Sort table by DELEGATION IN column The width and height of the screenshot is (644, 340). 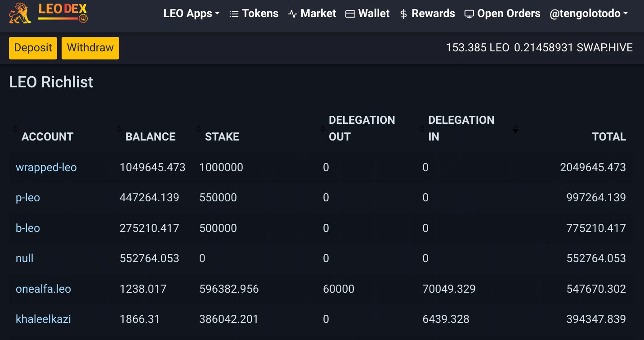[461, 128]
